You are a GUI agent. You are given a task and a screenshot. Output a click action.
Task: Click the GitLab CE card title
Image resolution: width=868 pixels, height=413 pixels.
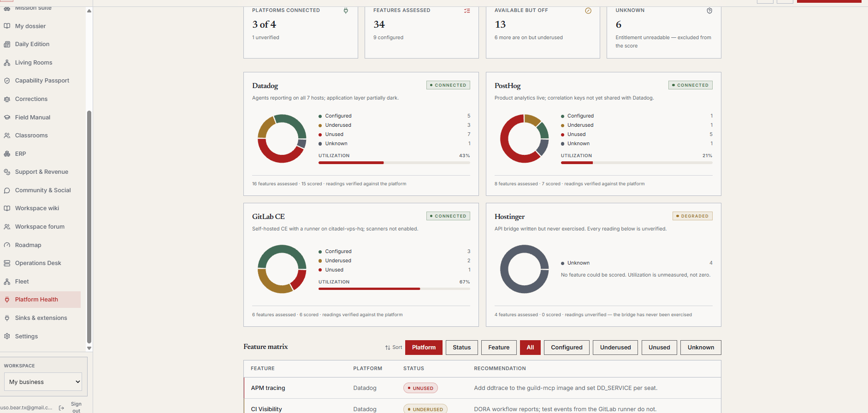(268, 217)
